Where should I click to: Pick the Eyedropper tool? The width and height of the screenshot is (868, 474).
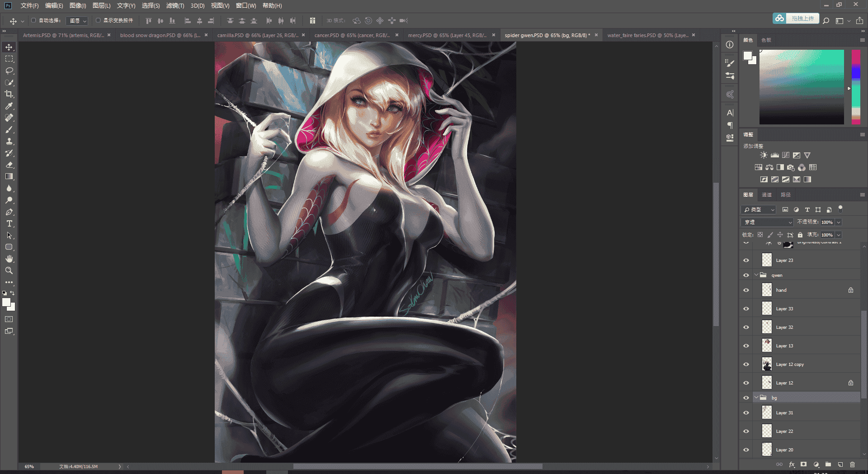pyautogui.click(x=9, y=106)
